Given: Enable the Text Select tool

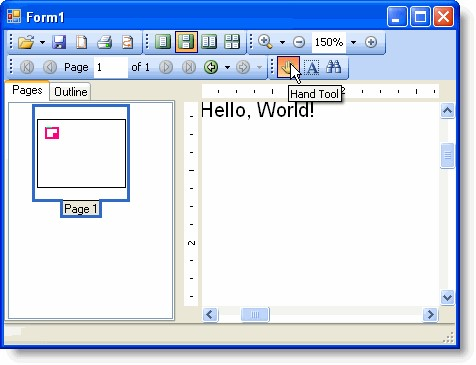Looking at the screenshot, I should (x=312, y=67).
